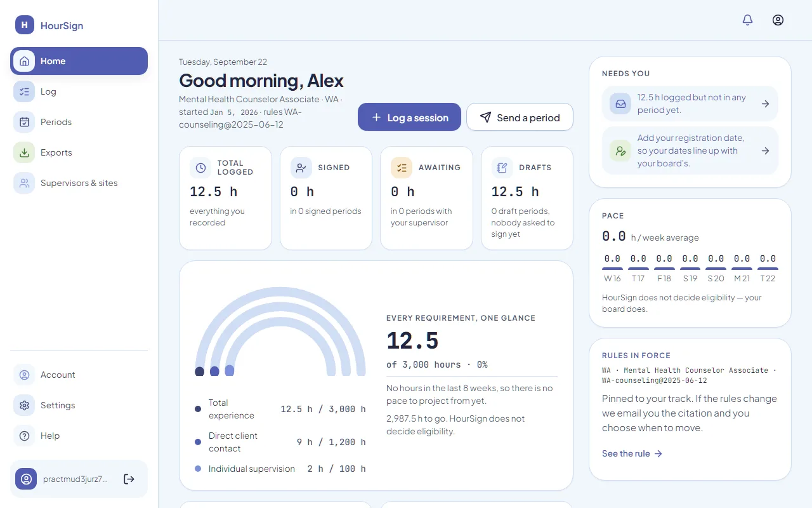
Task: Navigate to Periods
Action: pos(79,122)
